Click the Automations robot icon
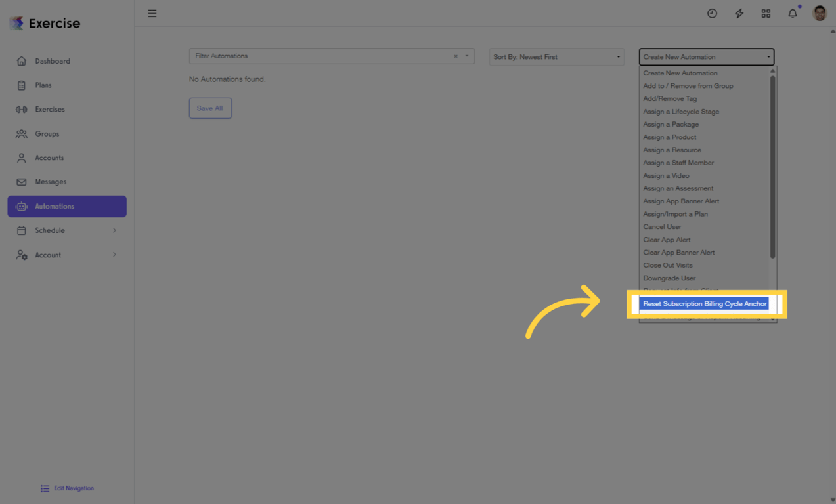 pos(23,206)
